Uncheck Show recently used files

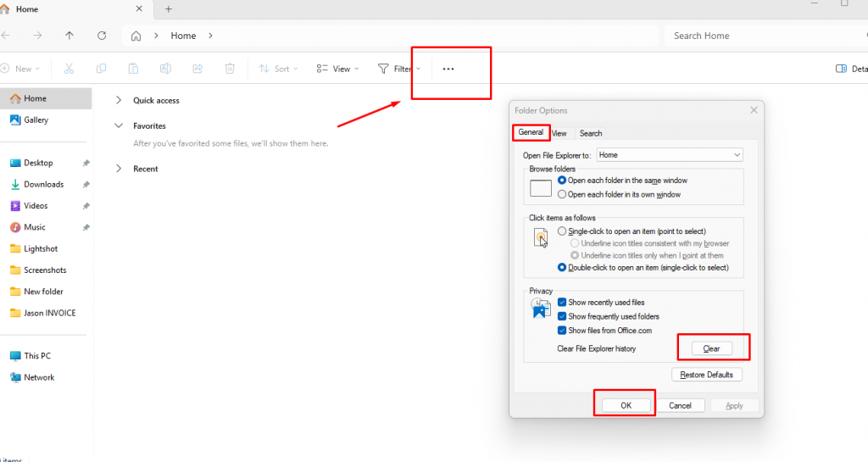click(x=562, y=302)
